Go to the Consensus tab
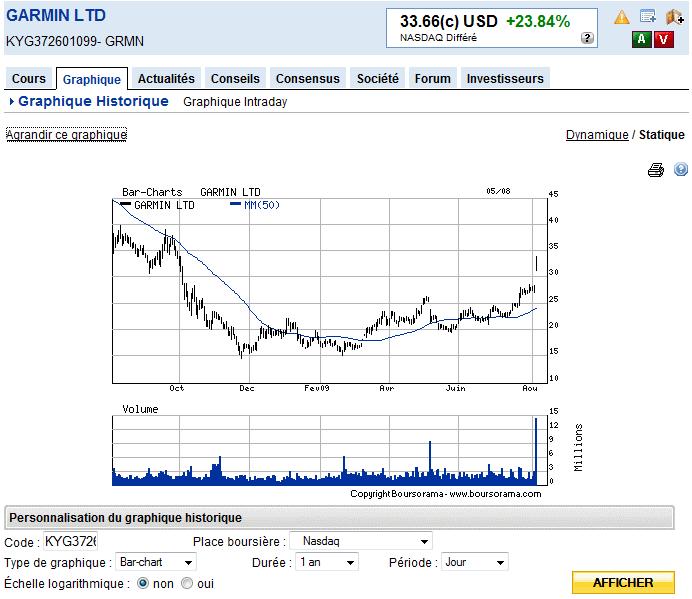The width and height of the screenshot is (692, 599). tap(308, 79)
